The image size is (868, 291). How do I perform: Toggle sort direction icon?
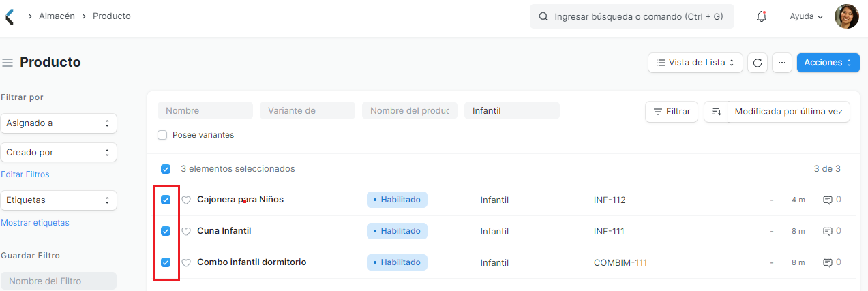pyautogui.click(x=716, y=112)
